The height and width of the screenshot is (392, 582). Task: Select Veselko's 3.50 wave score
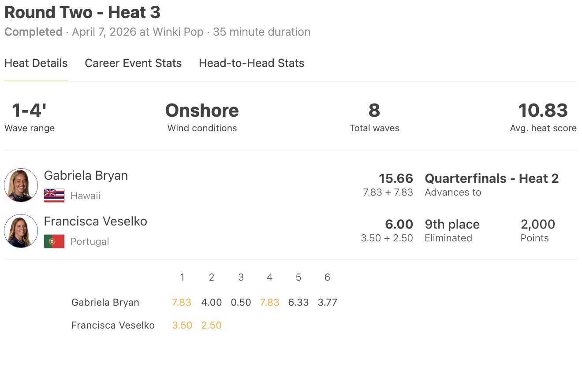coord(182,325)
